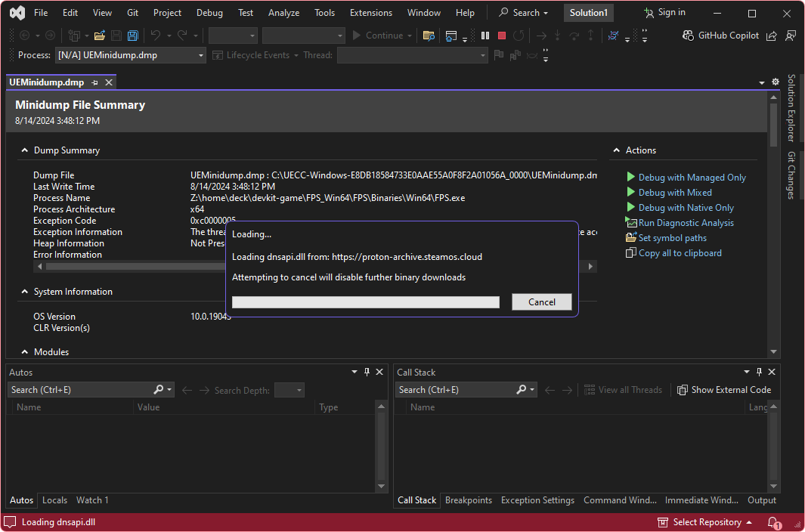Screen dimensions: 805x532
Task: Open the document window settings gear
Action: [x=776, y=82]
